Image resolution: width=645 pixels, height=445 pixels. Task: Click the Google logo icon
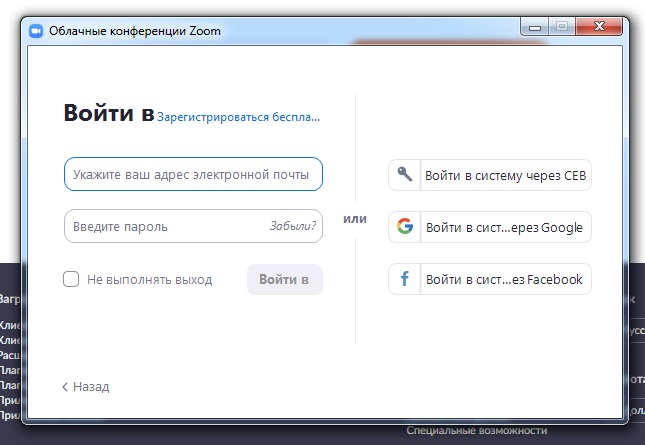coord(405,226)
